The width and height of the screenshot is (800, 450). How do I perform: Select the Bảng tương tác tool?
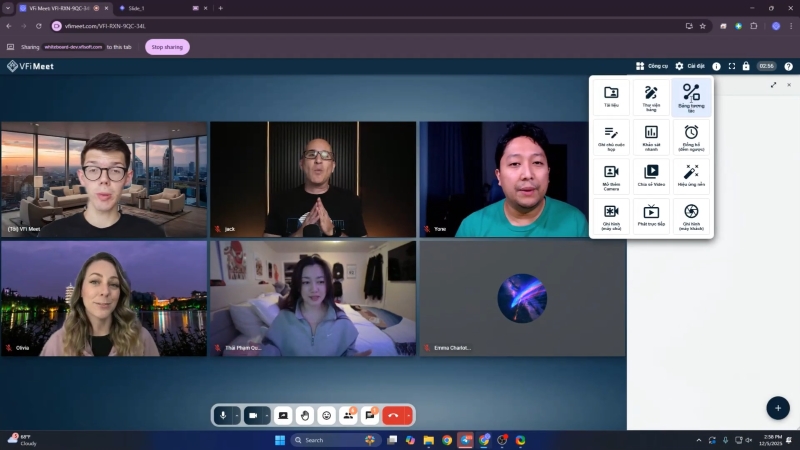point(691,97)
